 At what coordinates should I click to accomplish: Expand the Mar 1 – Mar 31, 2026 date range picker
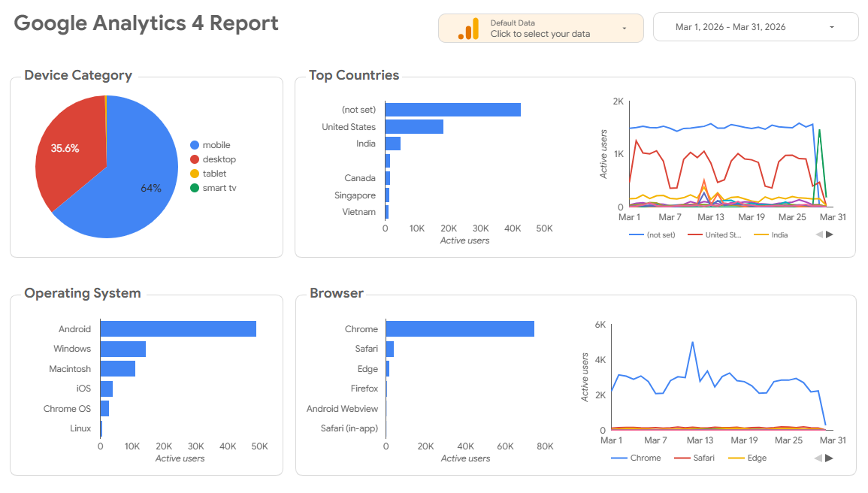click(x=755, y=27)
